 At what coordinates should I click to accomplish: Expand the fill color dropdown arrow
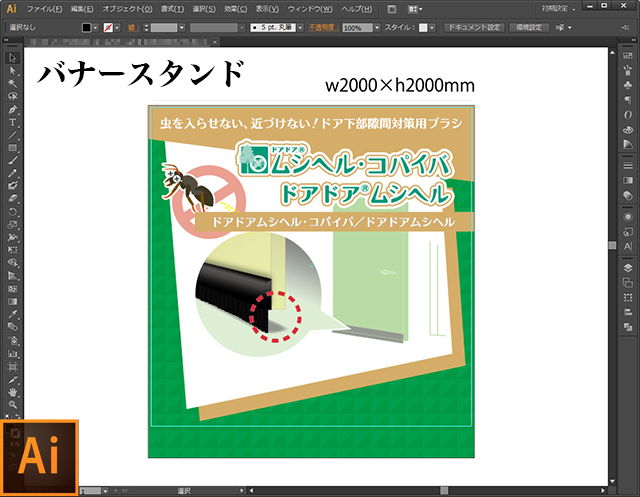click(x=96, y=27)
